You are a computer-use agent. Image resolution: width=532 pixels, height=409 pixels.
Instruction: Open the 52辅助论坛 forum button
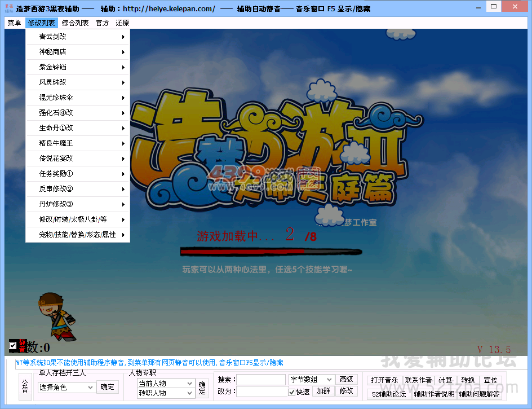click(x=389, y=394)
